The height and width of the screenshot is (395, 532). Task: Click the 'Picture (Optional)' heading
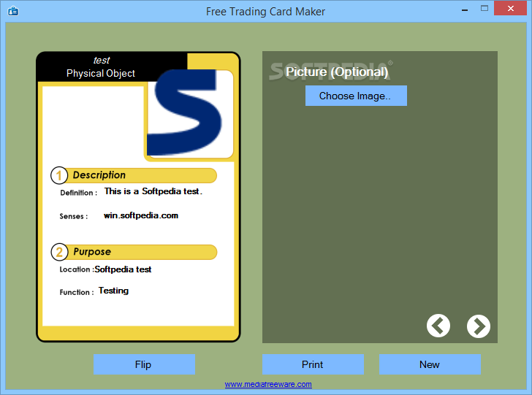point(337,72)
